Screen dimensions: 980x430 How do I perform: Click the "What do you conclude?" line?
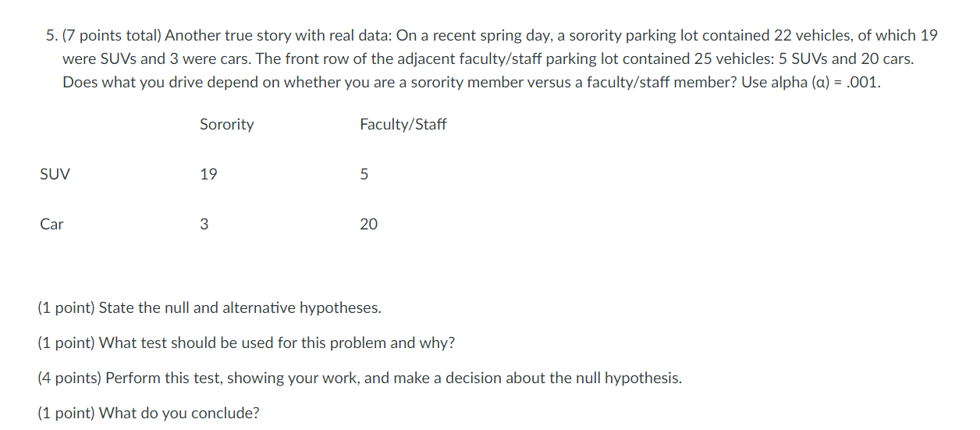(148, 413)
